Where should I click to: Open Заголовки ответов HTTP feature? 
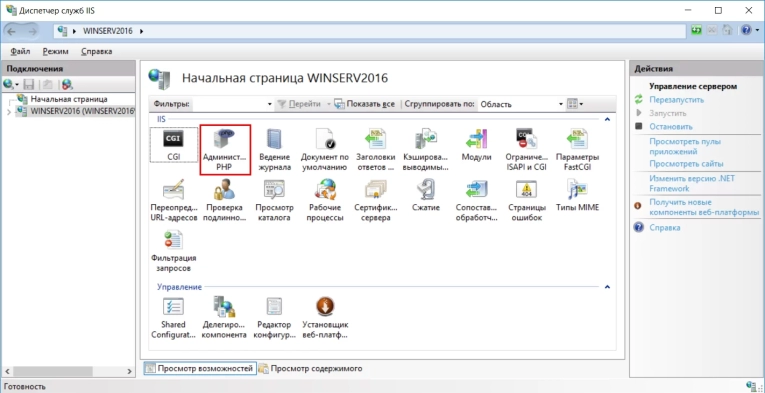point(375,149)
